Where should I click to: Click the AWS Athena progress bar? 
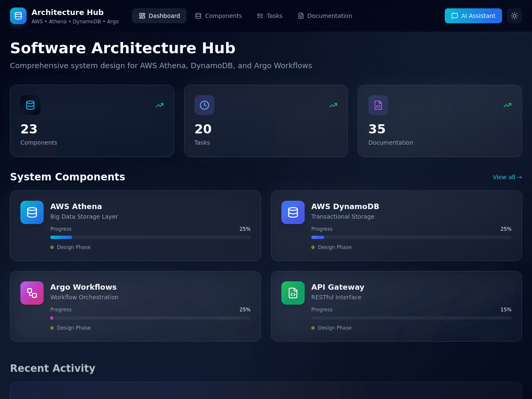pyautogui.click(x=150, y=237)
